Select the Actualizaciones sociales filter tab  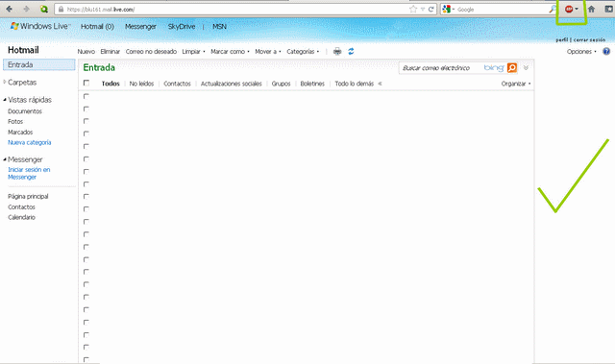(231, 84)
